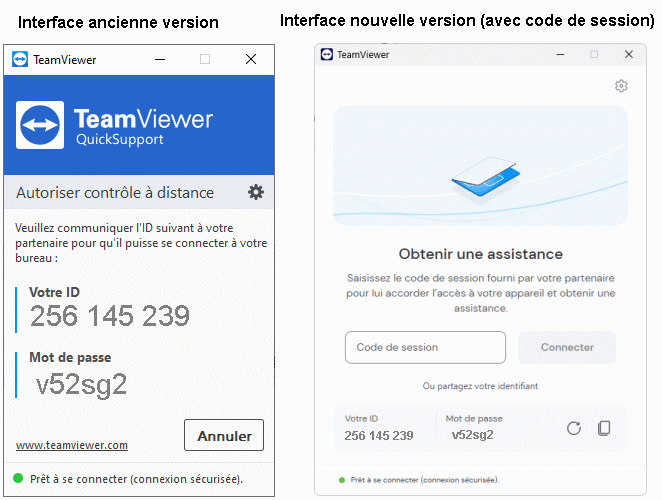Click 'Veuillez communiquer l'ID' instruction paragraph

pyautogui.click(x=141, y=243)
